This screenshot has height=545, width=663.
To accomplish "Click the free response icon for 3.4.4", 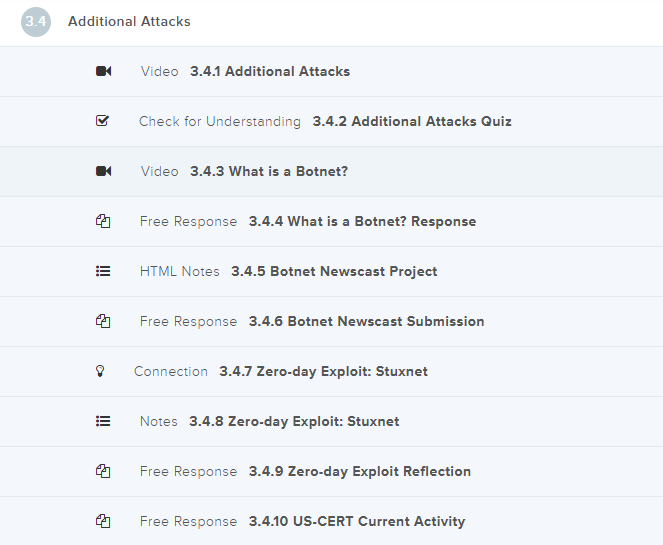I will coord(102,221).
